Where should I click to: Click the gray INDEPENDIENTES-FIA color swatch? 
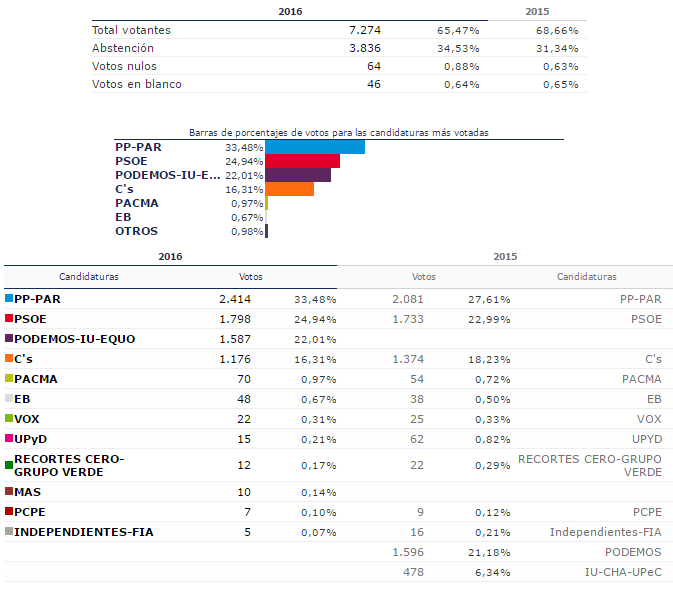tap(9, 531)
